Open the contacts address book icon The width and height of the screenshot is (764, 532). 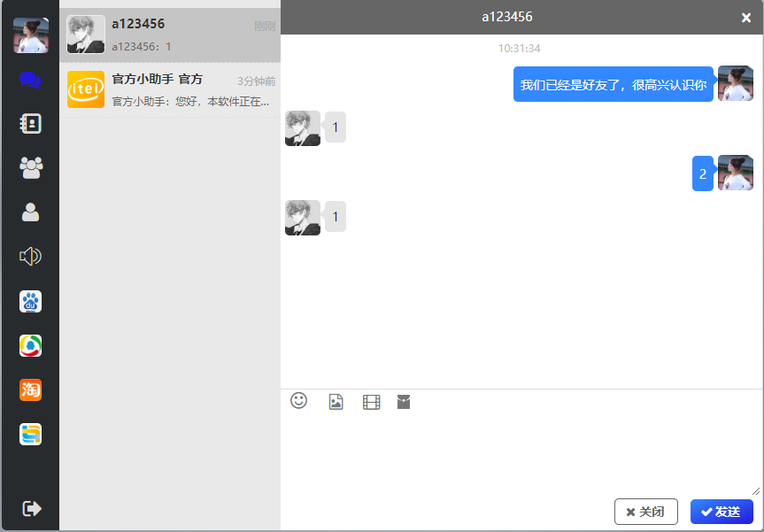click(x=30, y=124)
